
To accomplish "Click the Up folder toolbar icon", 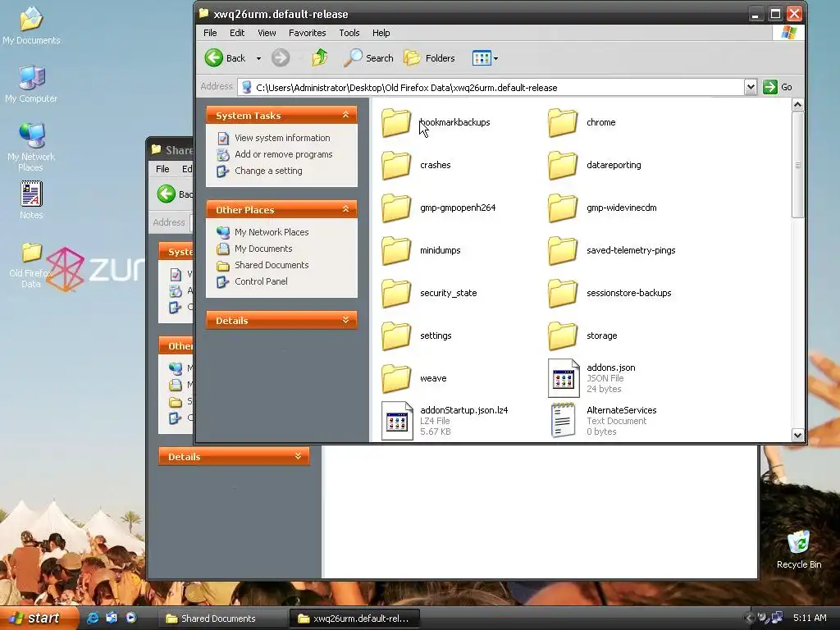I will pos(320,58).
